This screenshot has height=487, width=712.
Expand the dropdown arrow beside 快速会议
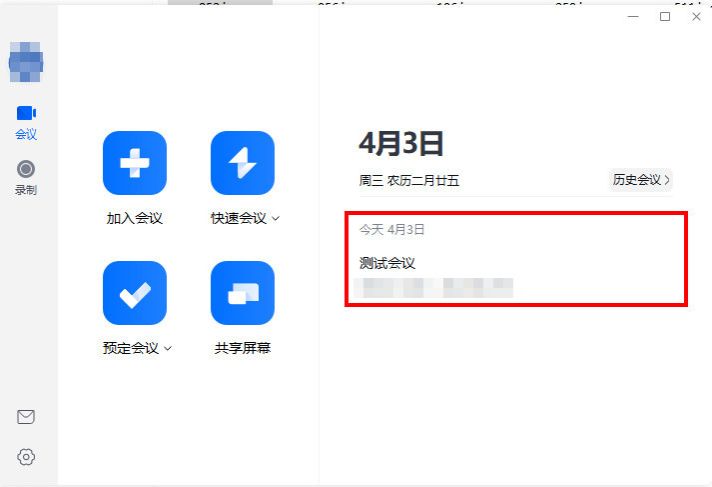point(276,219)
